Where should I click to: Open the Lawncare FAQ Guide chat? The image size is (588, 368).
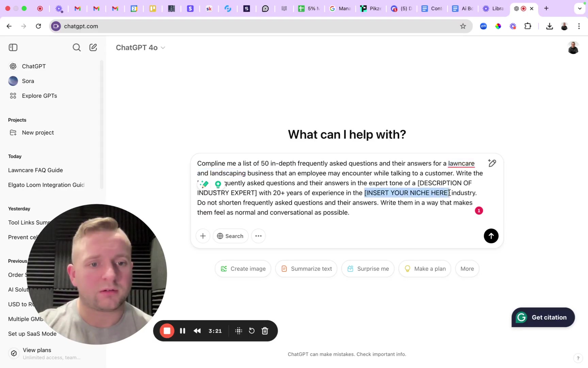[x=35, y=170]
